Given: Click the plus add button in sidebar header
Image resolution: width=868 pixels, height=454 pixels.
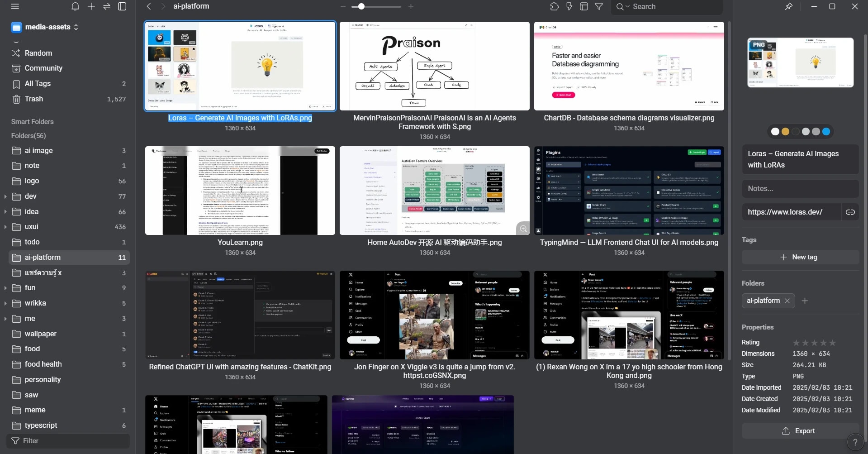Looking at the screenshot, I should (x=91, y=6).
